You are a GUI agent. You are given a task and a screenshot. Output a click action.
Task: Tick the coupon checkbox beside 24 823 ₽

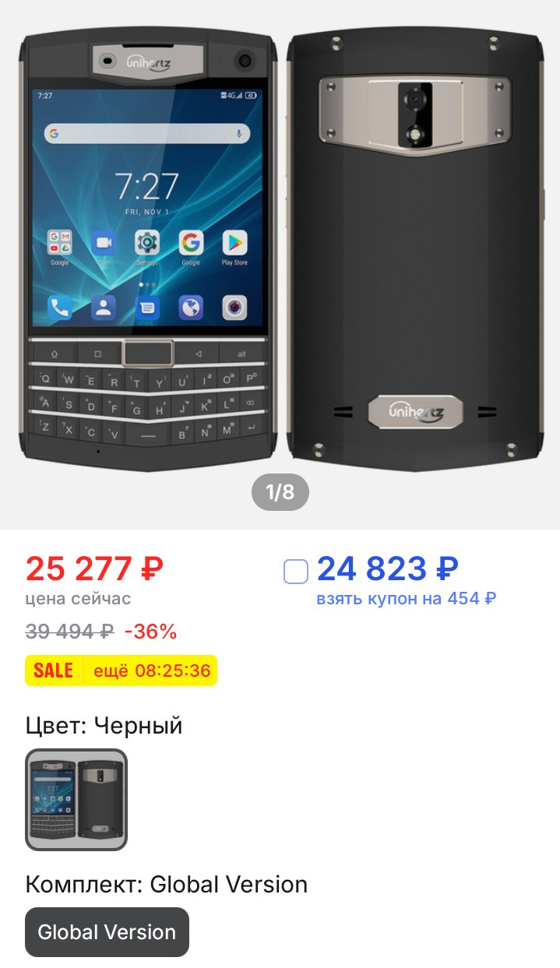[296, 571]
